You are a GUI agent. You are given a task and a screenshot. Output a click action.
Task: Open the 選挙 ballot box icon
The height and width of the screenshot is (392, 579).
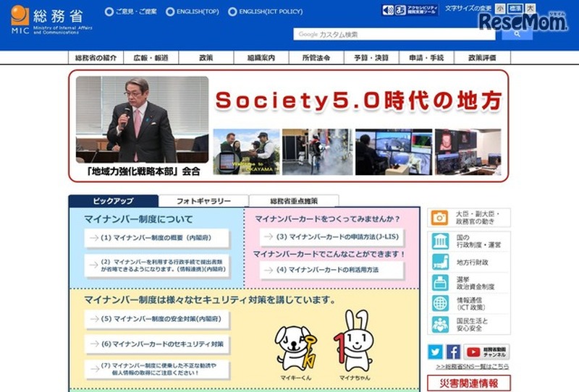coord(440,283)
